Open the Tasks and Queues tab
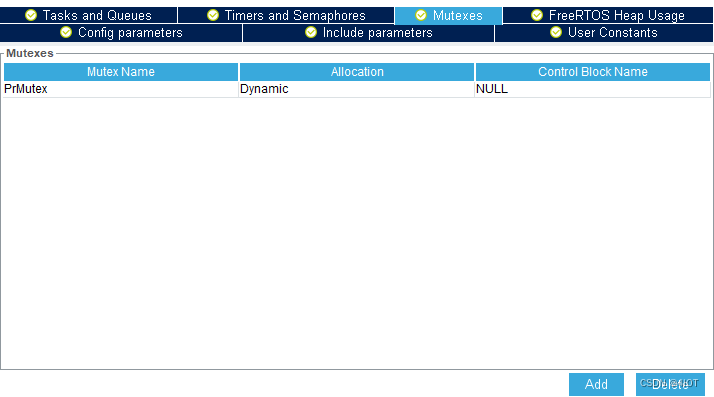This screenshot has width=714, height=397. click(88, 15)
